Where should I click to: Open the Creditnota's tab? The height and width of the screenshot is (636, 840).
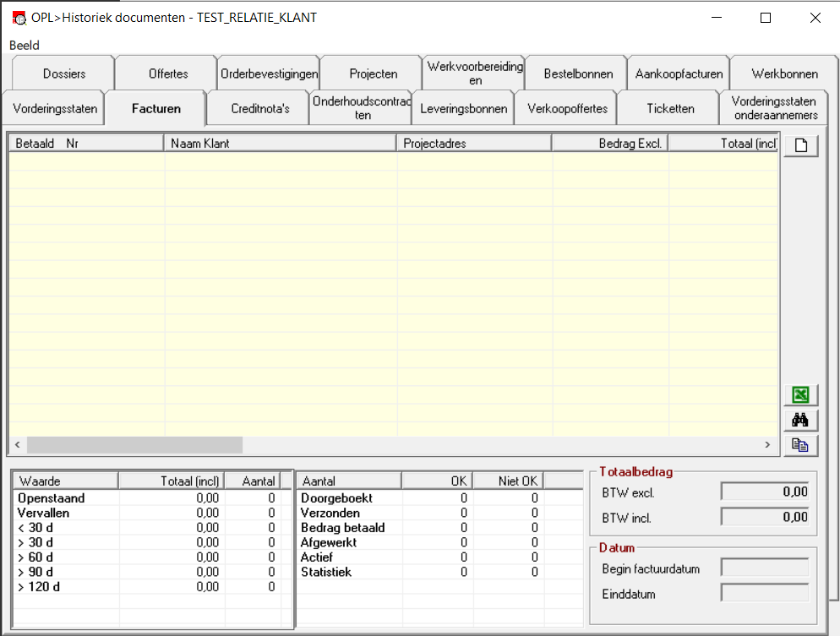pos(259,109)
